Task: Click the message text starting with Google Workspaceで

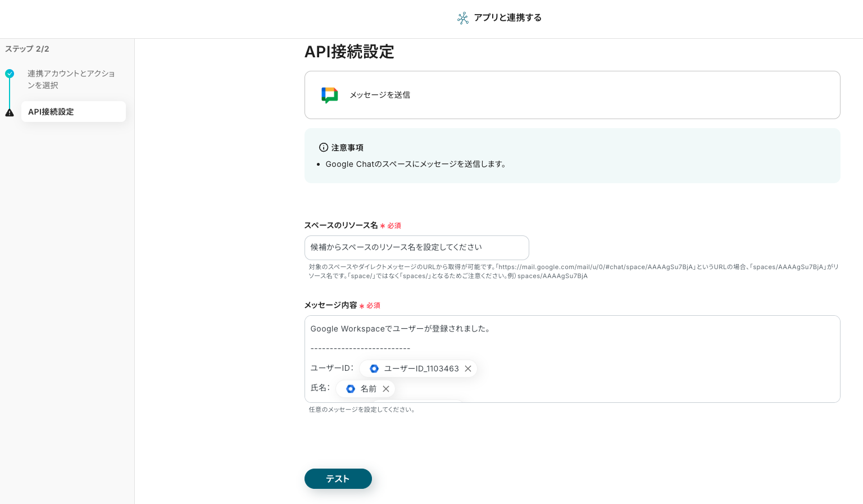Action: [x=400, y=329]
